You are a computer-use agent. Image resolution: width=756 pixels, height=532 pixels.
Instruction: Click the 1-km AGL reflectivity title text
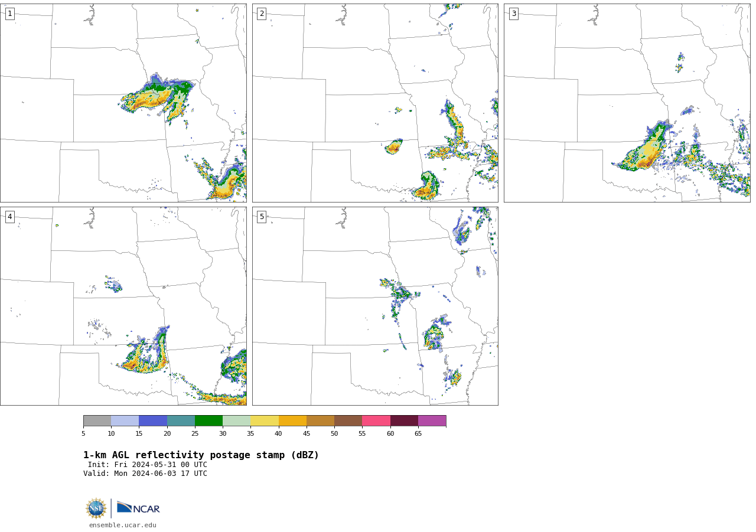[201, 455]
